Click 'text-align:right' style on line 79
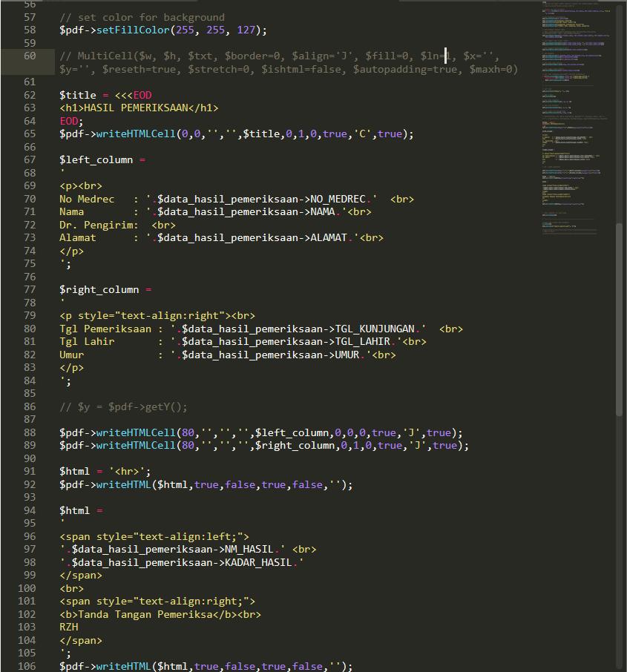The height and width of the screenshot is (672, 627). pos(170,316)
